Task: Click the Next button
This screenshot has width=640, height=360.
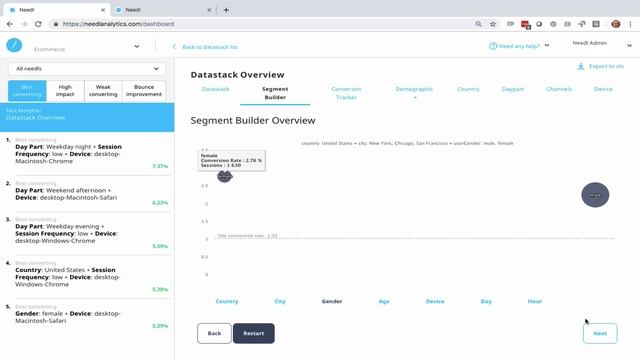Action: pyautogui.click(x=600, y=333)
